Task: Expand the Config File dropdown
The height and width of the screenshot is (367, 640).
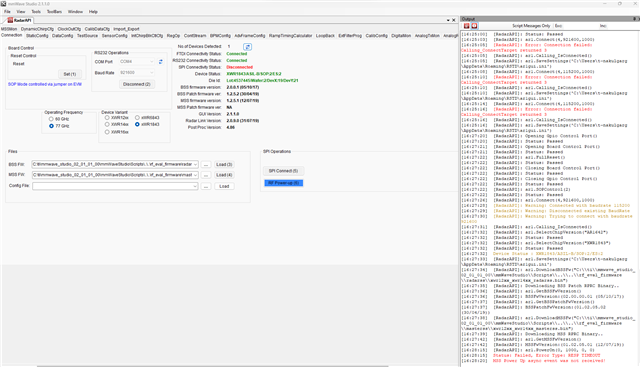Action: pyautogui.click(x=196, y=186)
